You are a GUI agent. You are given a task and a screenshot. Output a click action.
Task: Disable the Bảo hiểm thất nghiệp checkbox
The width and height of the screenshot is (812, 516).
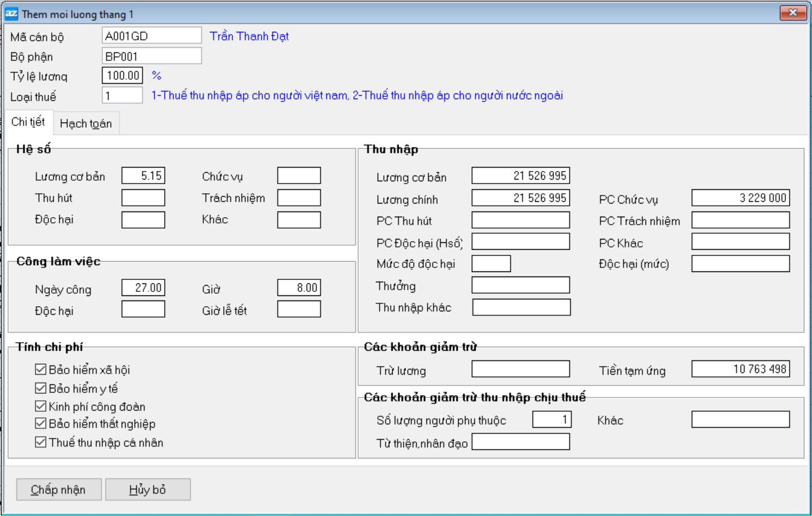[41, 423]
